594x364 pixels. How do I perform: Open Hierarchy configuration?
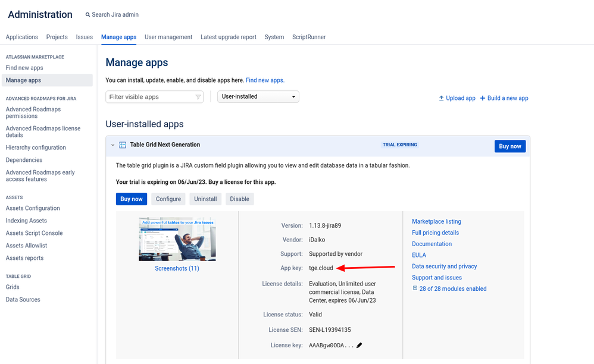36,148
